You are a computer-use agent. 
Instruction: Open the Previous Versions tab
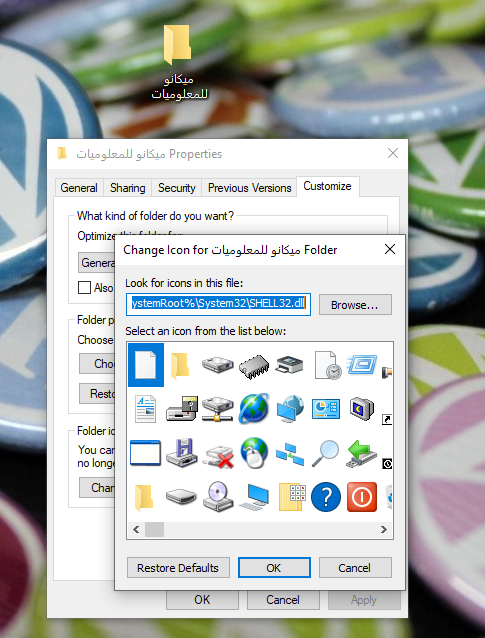tap(249, 188)
